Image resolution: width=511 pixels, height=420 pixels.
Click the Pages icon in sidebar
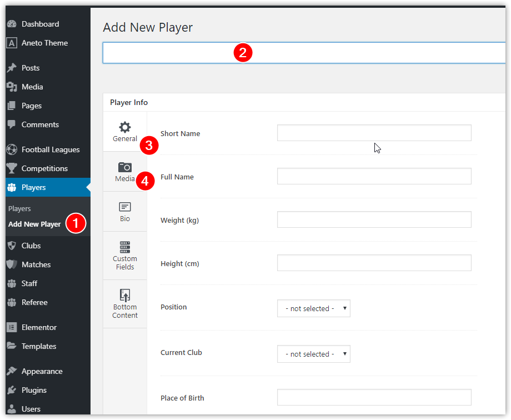pyautogui.click(x=12, y=106)
